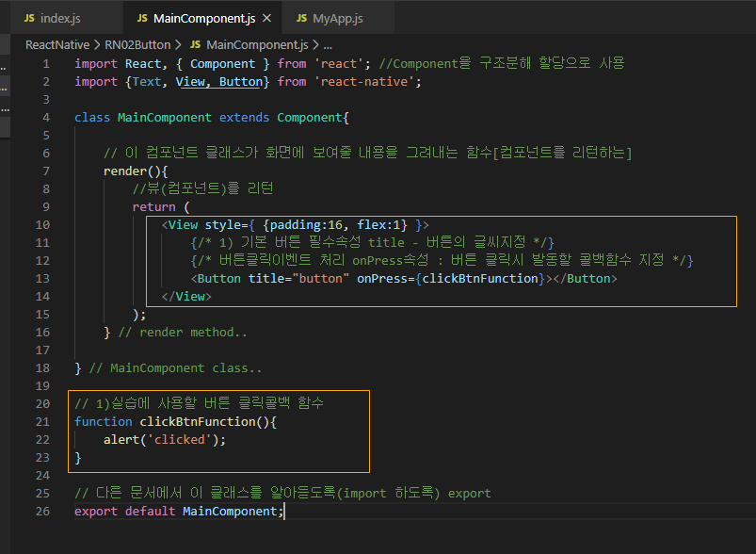The height and width of the screenshot is (554, 756).
Task: Click the 'extends' keyword on line 4
Action: tap(245, 117)
